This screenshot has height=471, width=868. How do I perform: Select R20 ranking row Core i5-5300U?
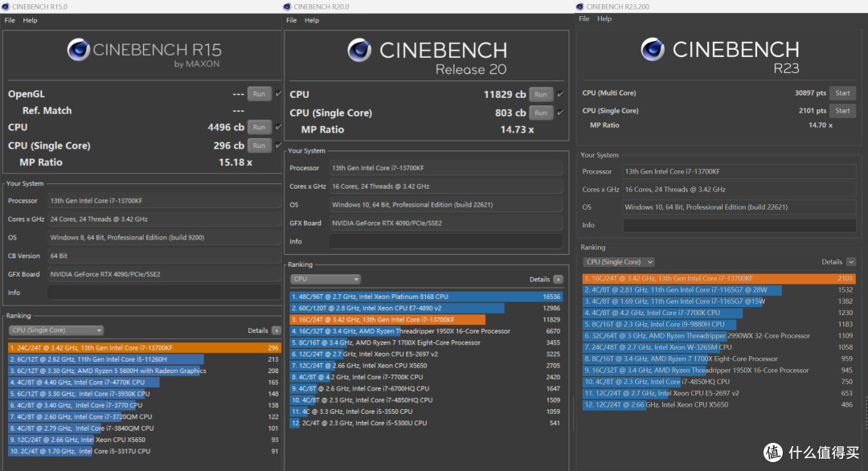426,423
